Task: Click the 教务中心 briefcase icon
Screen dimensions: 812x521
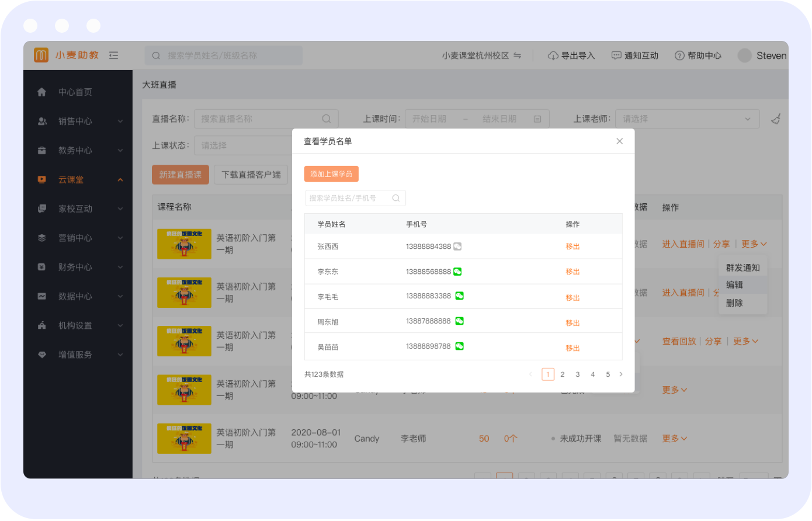Action: pos(42,150)
